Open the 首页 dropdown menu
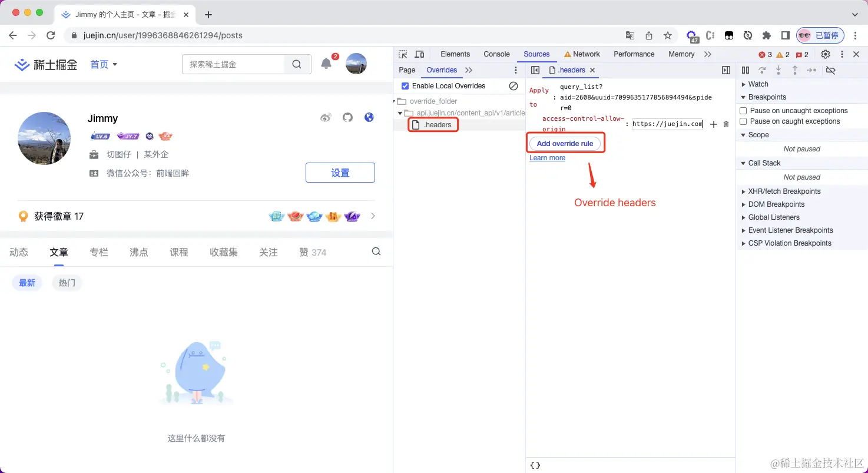The width and height of the screenshot is (868, 473). click(x=104, y=64)
